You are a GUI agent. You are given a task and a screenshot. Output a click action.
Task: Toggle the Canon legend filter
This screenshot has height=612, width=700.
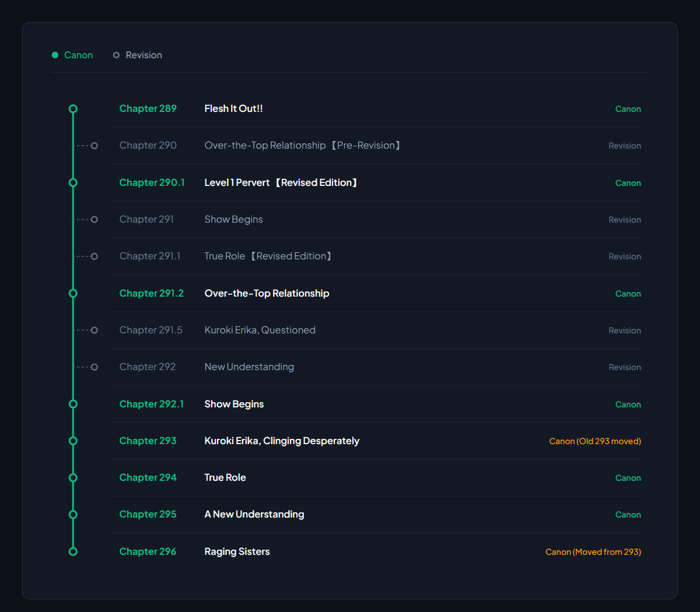pyautogui.click(x=72, y=55)
